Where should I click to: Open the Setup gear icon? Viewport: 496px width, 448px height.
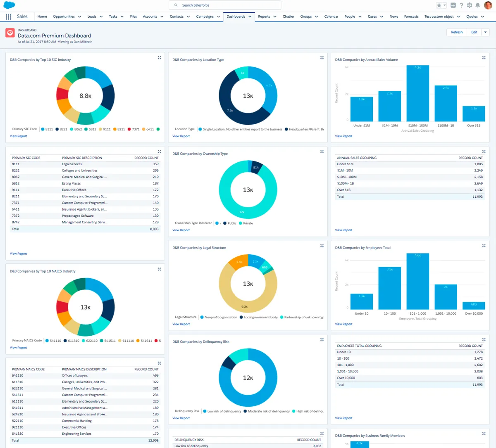tap(470, 5)
